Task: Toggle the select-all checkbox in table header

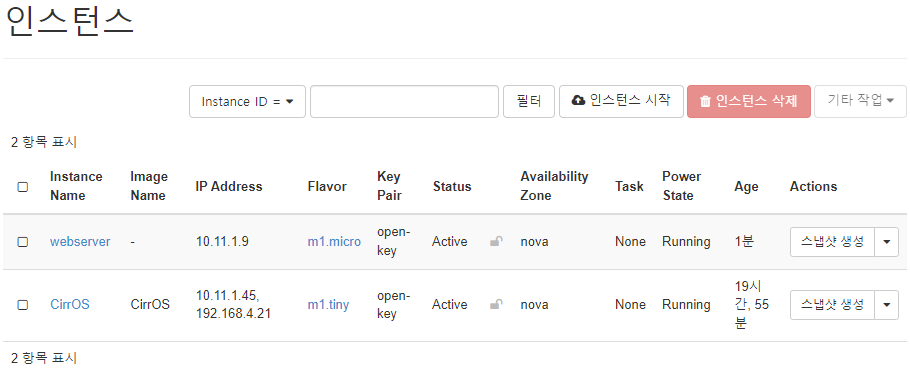Action: click(23, 187)
